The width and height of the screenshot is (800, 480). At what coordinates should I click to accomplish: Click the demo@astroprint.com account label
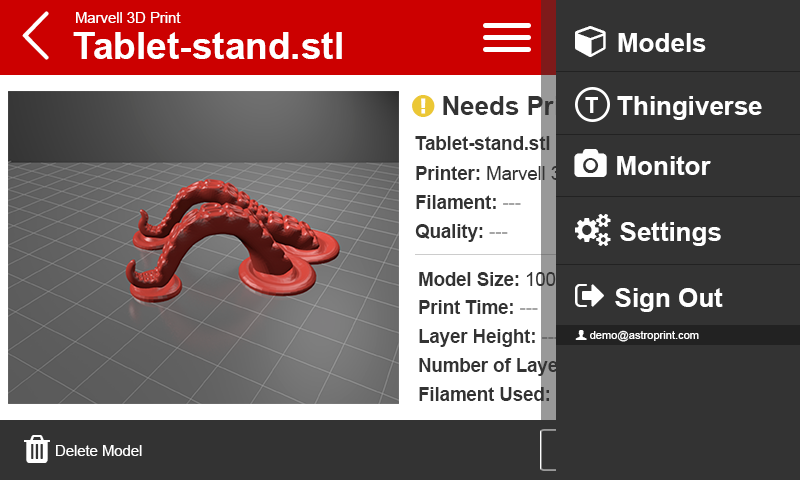coord(644,335)
